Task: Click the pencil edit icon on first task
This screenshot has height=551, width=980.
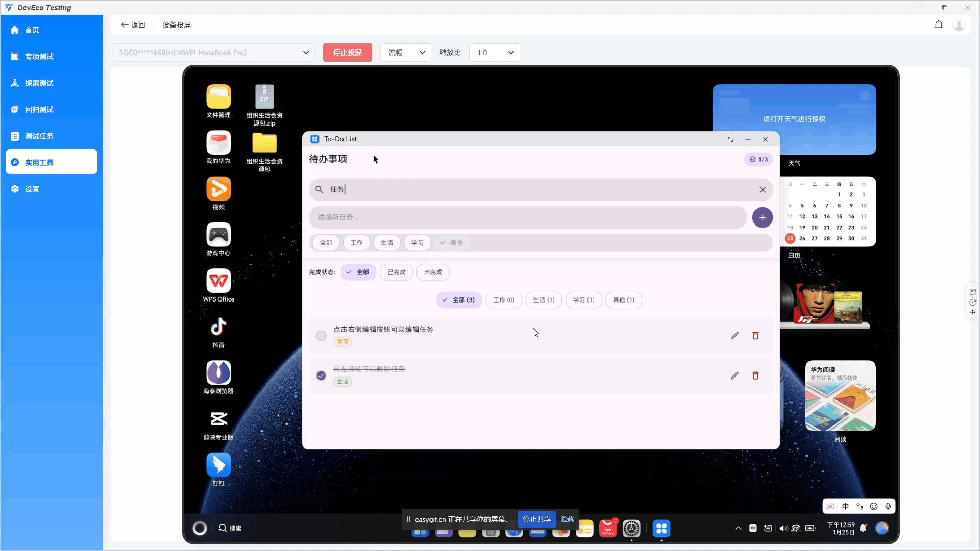Action: (x=734, y=336)
